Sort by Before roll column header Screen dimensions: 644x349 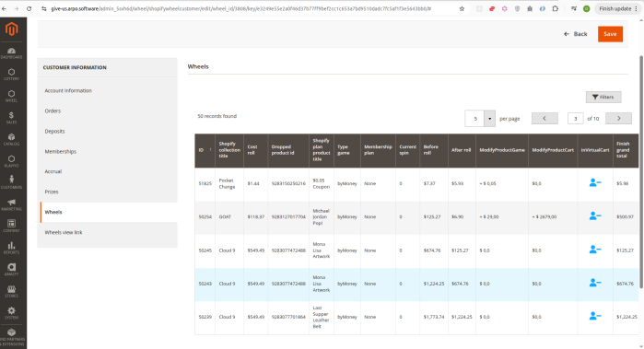(434, 150)
